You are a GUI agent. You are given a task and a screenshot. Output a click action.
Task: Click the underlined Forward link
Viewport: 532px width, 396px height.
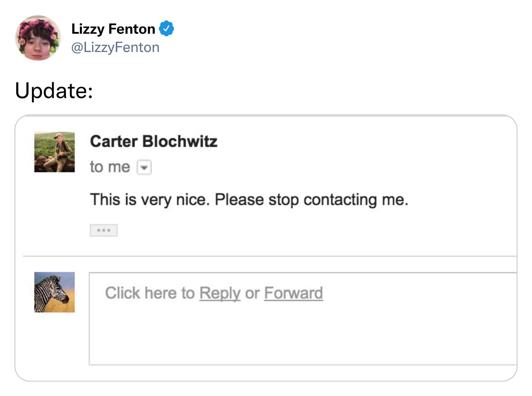pyautogui.click(x=293, y=293)
